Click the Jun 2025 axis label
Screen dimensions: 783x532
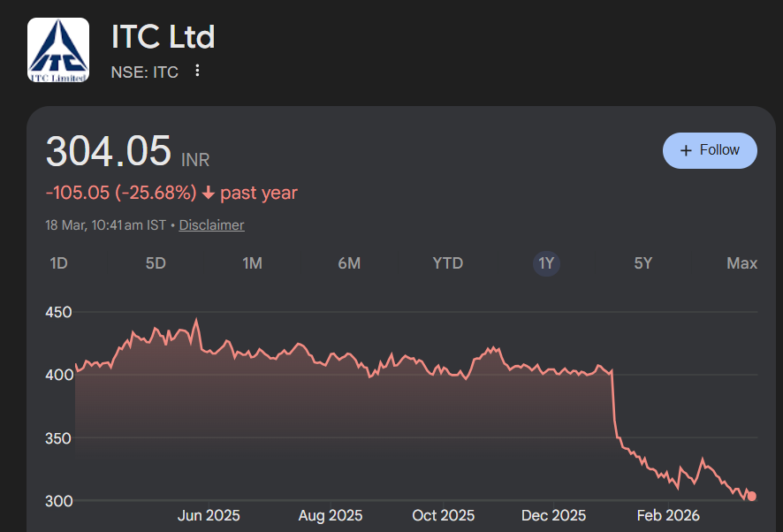[x=209, y=515]
